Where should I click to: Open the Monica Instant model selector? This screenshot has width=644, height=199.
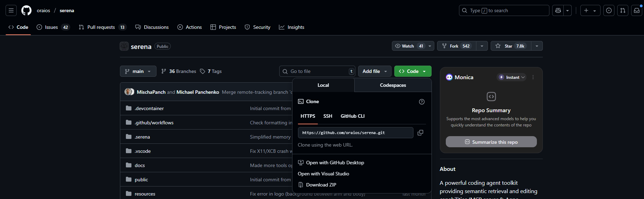coord(512,77)
